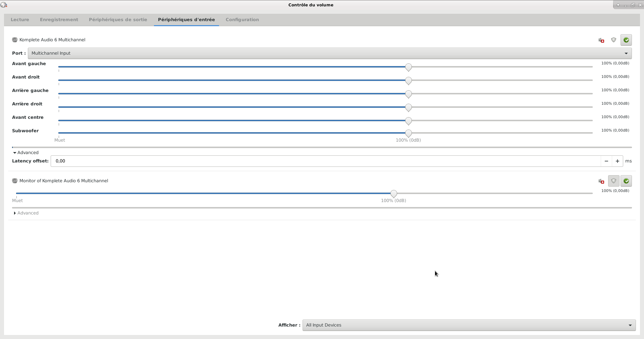Click the Avant droit volume slider handle

point(408,81)
